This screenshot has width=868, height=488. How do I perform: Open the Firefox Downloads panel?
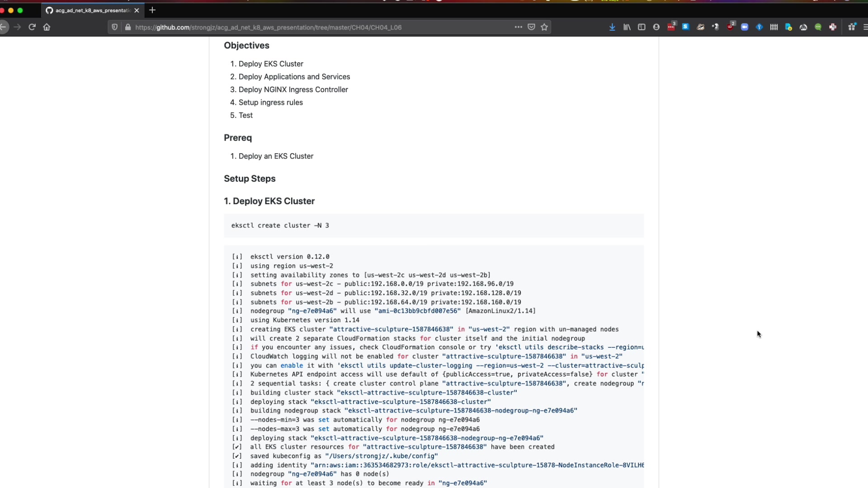612,27
